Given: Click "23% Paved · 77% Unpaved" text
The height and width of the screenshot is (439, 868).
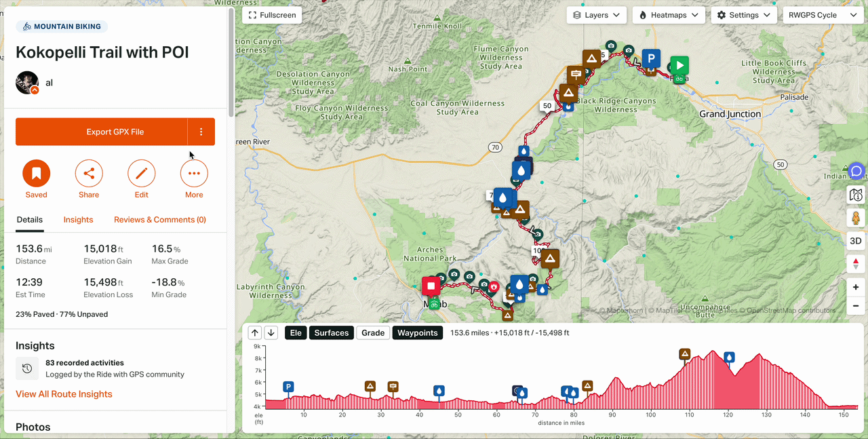Looking at the screenshot, I should click(x=62, y=314).
